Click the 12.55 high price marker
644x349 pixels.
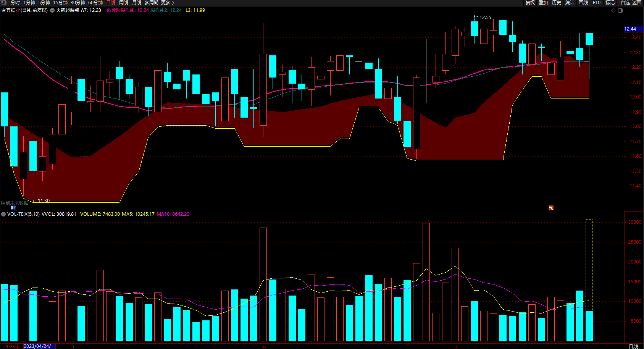point(485,18)
